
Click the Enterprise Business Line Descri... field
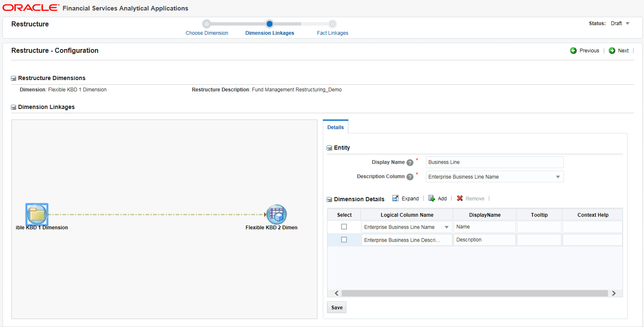[x=407, y=240]
